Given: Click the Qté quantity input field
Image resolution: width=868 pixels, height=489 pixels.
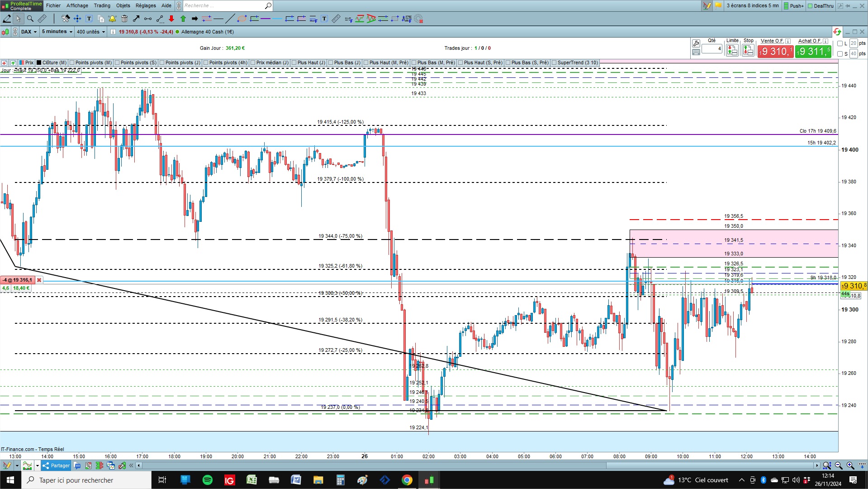Looking at the screenshot, I should pos(712,48).
